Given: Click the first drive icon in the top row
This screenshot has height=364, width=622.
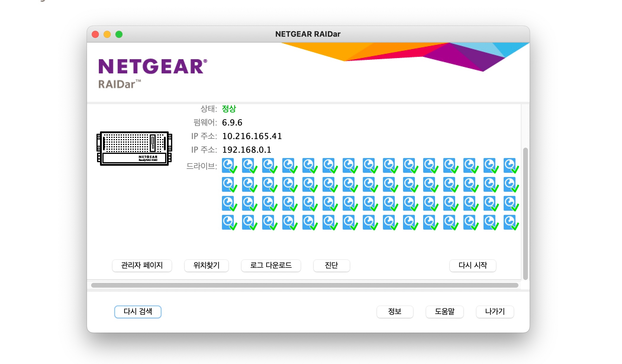Looking at the screenshot, I should point(229,166).
